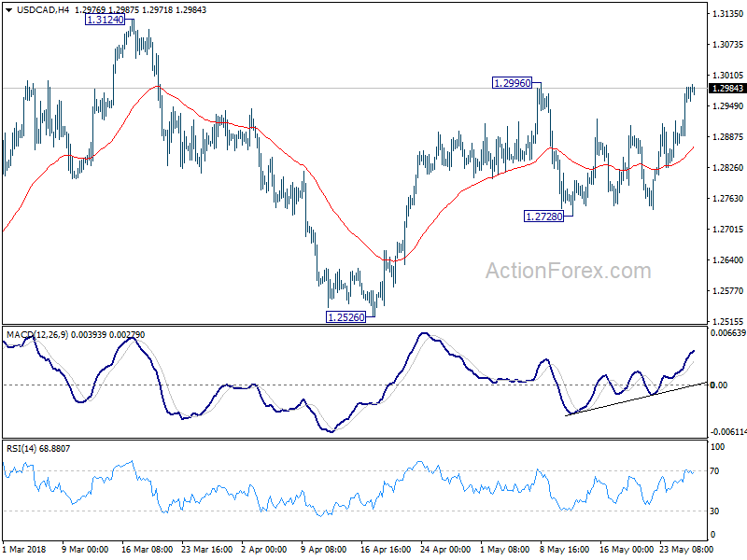
Task: Click the 1 Mar 2018 date label
Action: pos(24,550)
